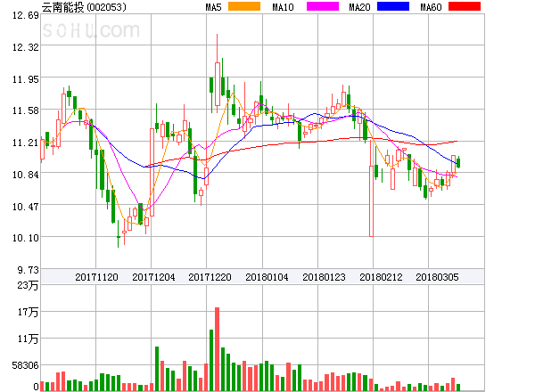
Task: Click the 11万 volume axis label
Action: [28, 339]
